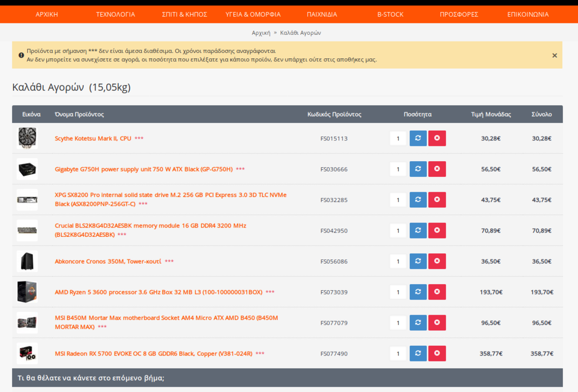Image resolution: width=578 pixels, height=392 pixels.
Task: Refresh quantity for Scythe Kotetsu Mark II
Action: 418,138
